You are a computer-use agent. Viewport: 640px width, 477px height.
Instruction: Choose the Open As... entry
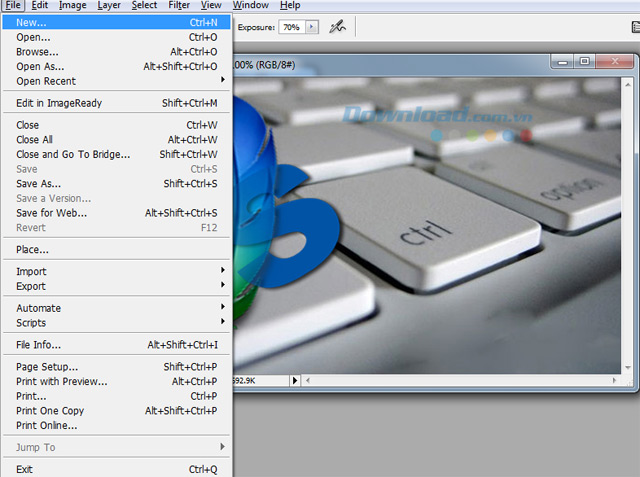pyautogui.click(x=117, y=67)
